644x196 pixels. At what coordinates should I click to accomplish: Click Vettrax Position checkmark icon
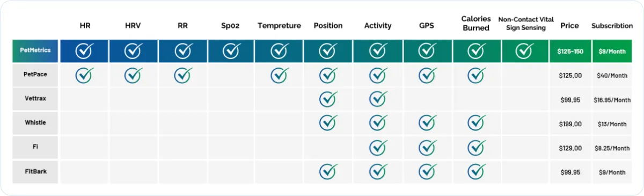point(328,99)
